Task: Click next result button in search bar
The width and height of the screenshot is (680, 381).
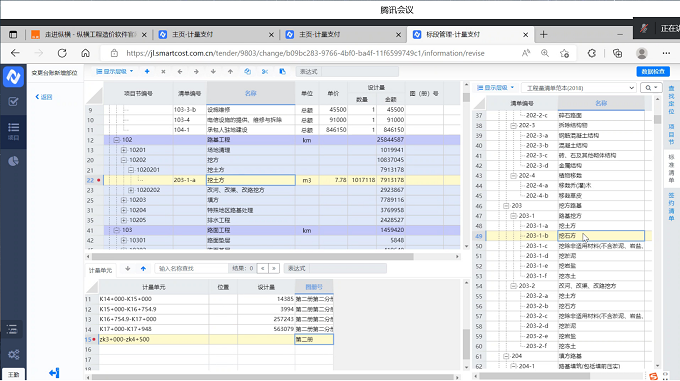Action: [x=274, y=269]
